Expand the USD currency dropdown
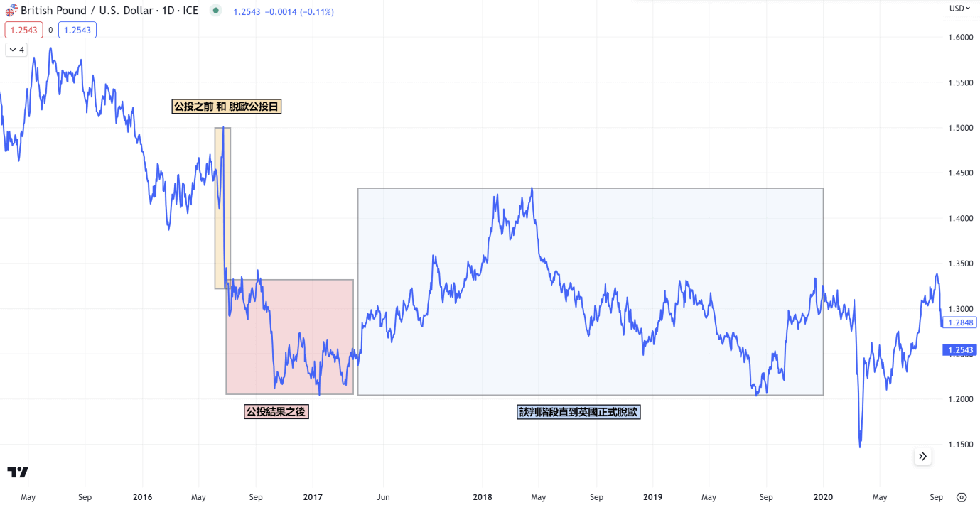 (x=960, y=9)
